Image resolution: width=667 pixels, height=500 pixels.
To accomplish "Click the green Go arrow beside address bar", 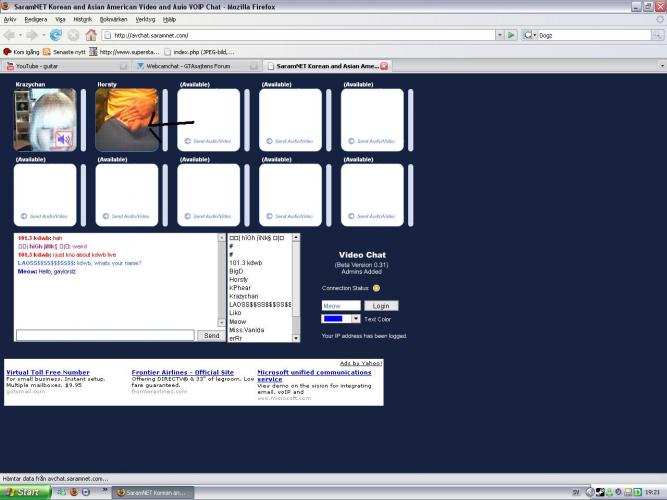I will [511, 35].
